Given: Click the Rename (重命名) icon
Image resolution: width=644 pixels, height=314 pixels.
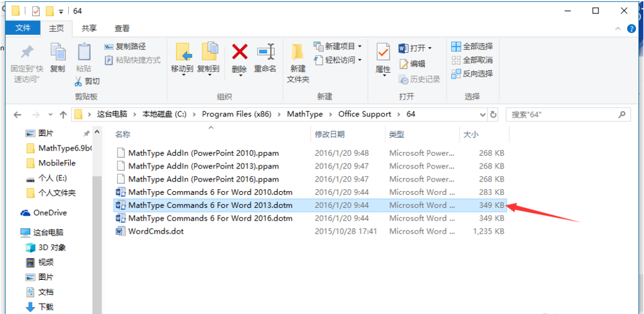Looking at the screenshot, I should (265, 53).
